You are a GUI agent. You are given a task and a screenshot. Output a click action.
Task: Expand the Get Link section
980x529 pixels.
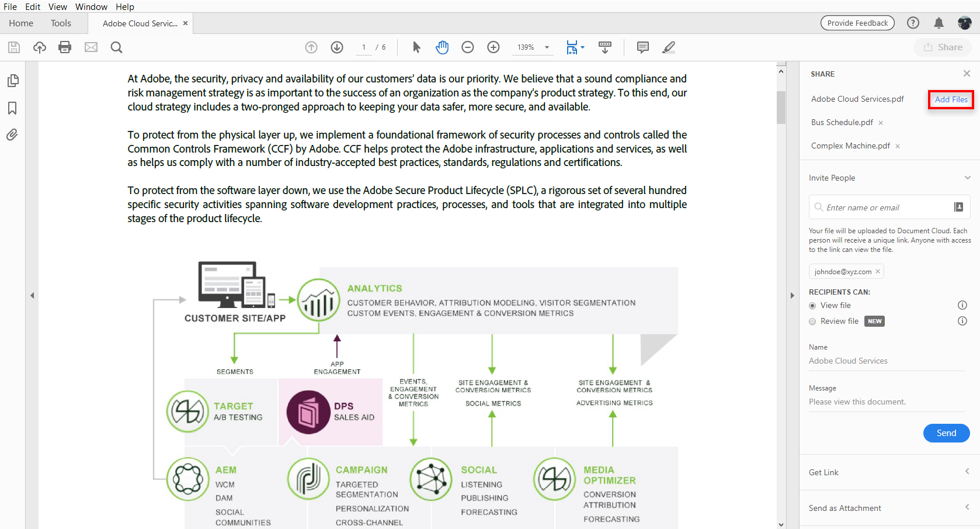[x=967, y=472]
